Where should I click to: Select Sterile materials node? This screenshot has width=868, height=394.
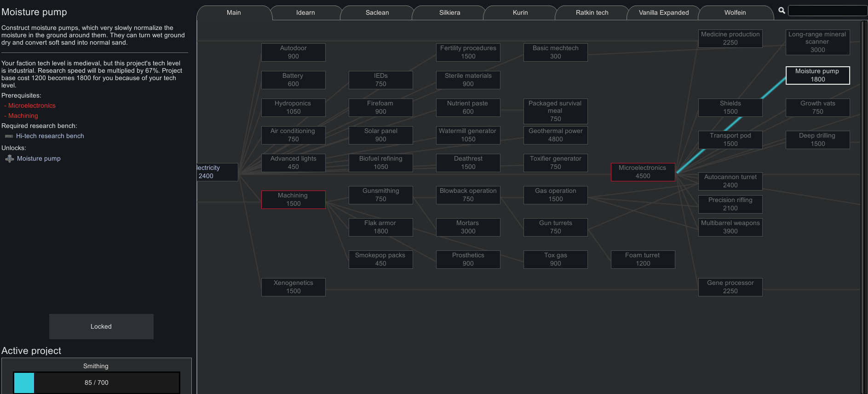coord(468,80)
